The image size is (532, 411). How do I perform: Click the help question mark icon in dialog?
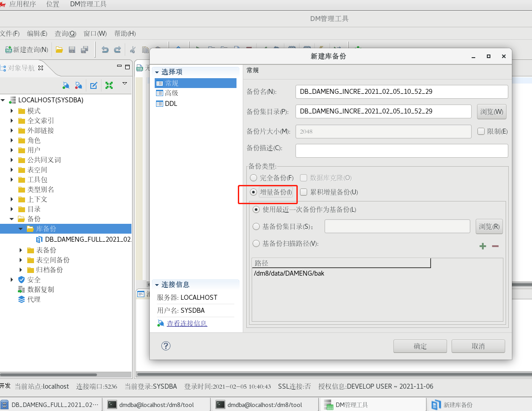[x=166, y=346]
